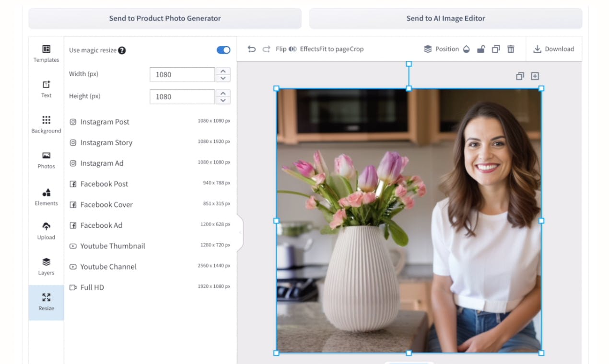This screenshot has width=609, height=364.
Task: Choose Youtube Channel size preset
Action: tap(150, 266)
